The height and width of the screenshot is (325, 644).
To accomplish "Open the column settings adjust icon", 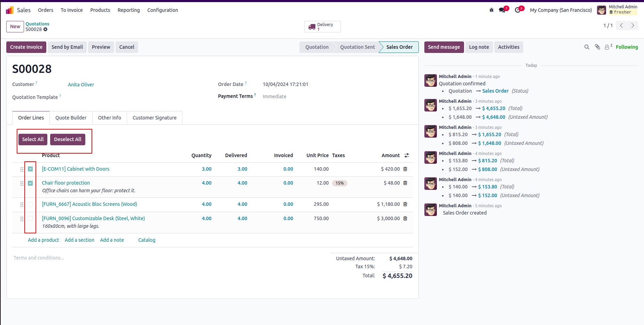I will pos(407,155).
